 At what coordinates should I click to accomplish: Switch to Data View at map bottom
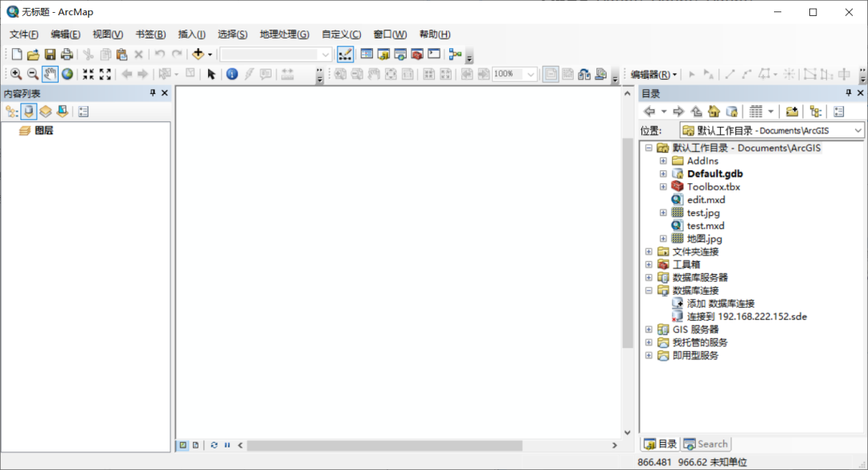[x=182, y=445]
